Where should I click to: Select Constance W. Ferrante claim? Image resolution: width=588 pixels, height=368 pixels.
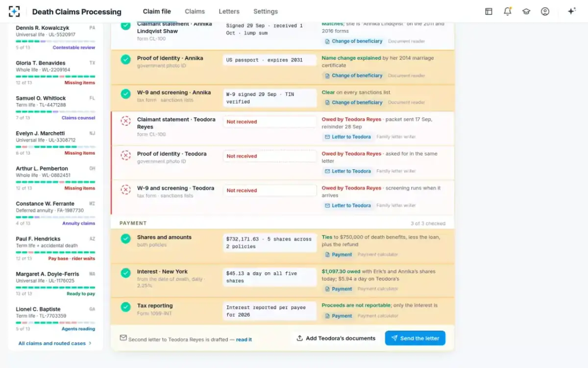55,213
